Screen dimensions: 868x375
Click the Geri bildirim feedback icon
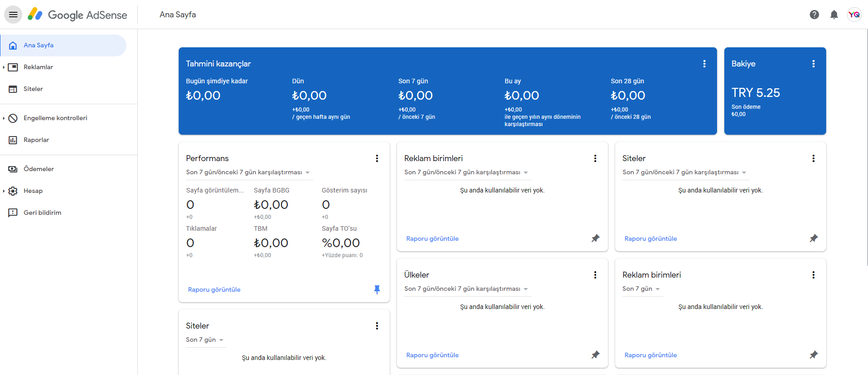(x=13, y=213)
